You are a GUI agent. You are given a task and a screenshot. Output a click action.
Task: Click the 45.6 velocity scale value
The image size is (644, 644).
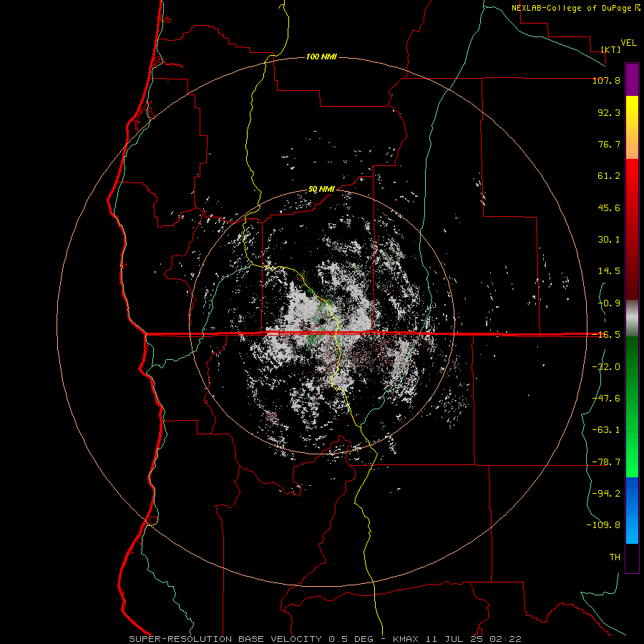click(x=609, y=208)
